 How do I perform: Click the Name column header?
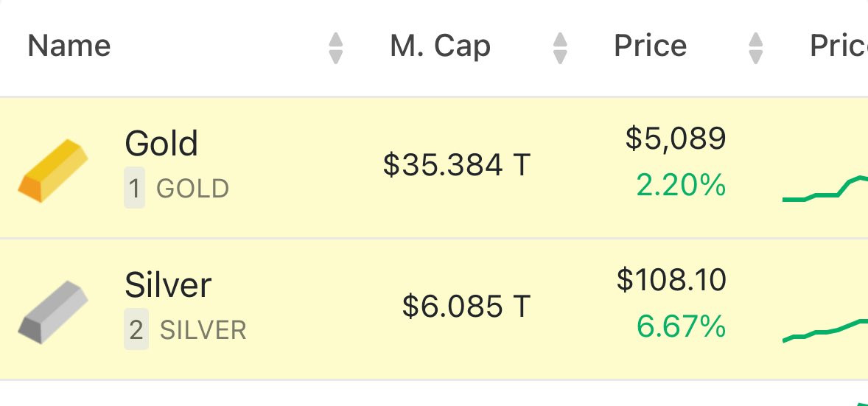click(69, 46)
